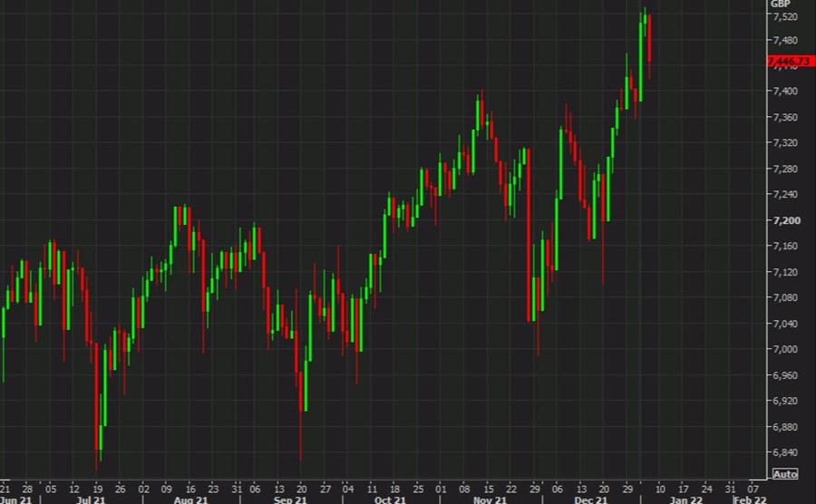Click the date tick labeled 11

(x=372, y=489)
